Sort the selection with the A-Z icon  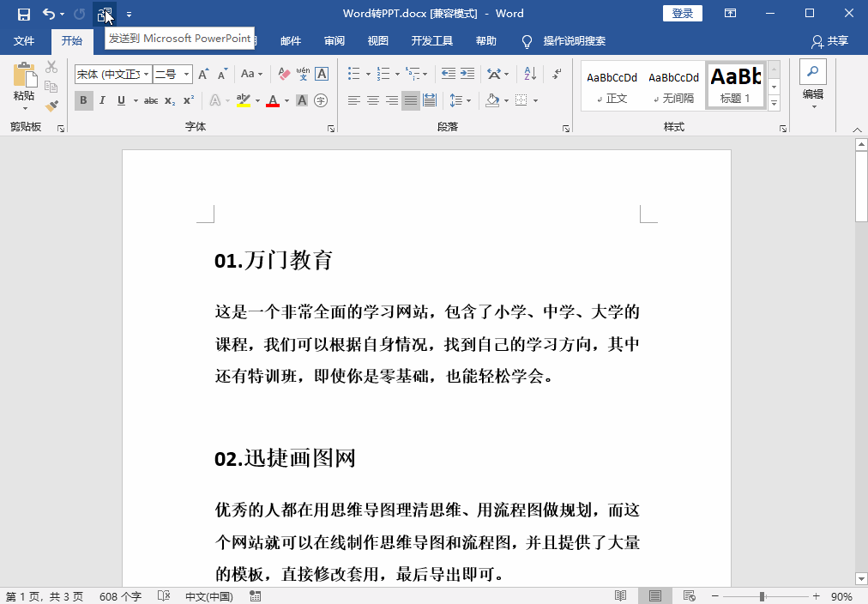(x=530, y=74)
